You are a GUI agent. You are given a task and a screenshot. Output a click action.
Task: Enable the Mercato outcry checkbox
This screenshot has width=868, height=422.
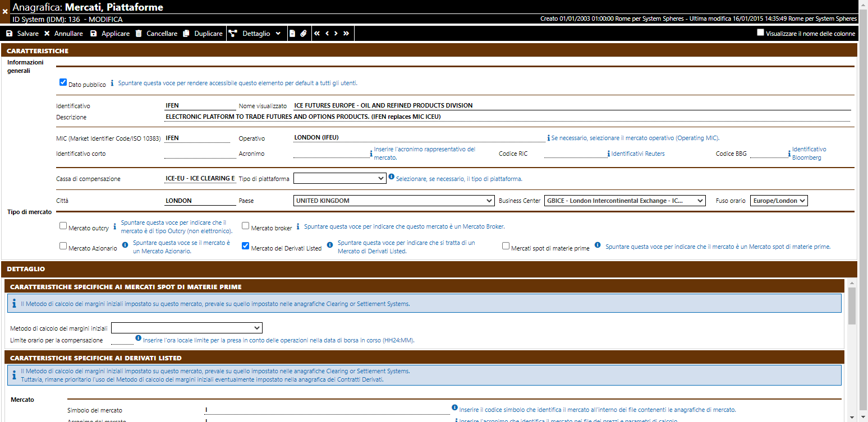pos(63,226)
